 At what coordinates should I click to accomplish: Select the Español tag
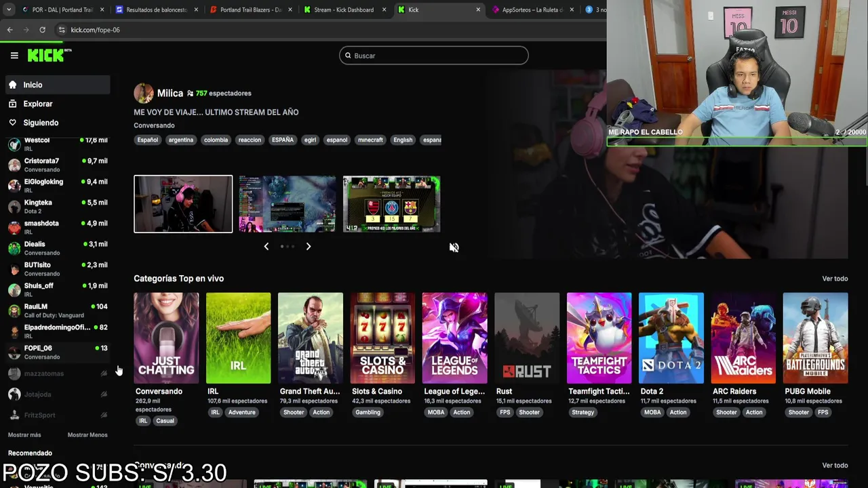[147, 140]
